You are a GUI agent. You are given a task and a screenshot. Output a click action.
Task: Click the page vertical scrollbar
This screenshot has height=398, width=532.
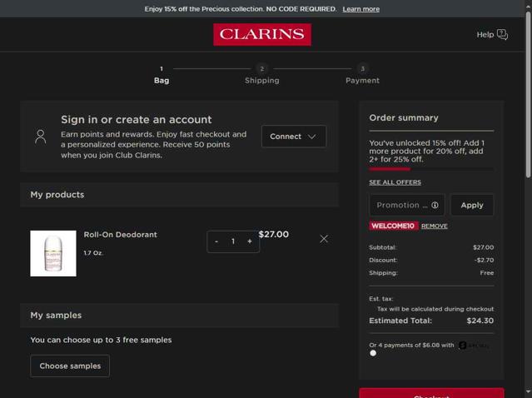529,95
